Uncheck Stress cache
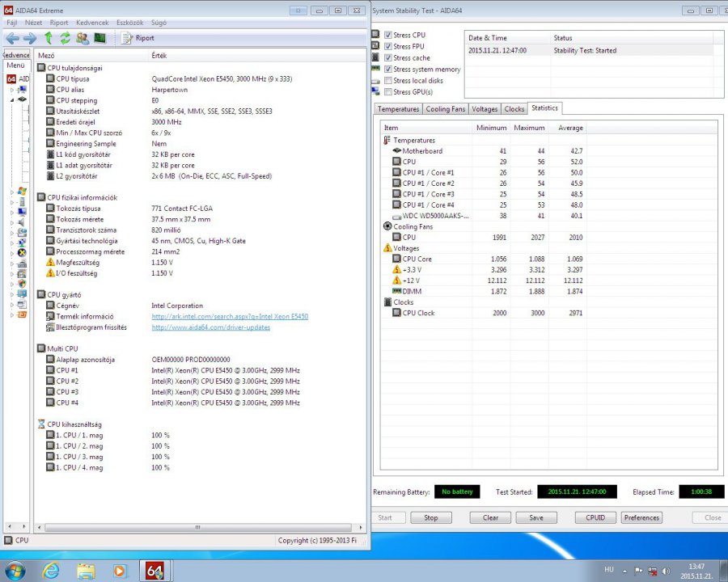The width and height of the screenshot is (728, 582). click(x=388, y=57)
